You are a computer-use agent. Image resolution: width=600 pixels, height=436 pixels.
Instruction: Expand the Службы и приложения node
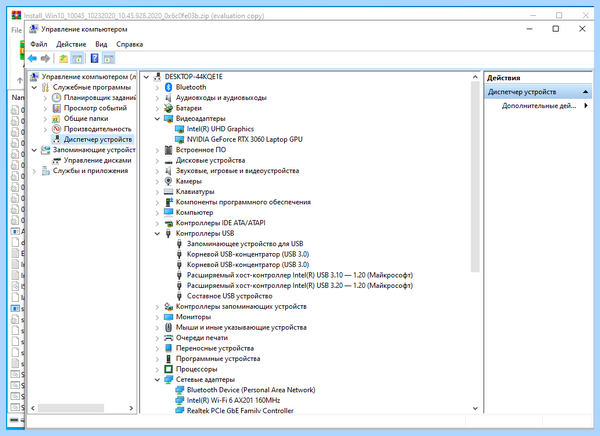[x=34, y=171]
